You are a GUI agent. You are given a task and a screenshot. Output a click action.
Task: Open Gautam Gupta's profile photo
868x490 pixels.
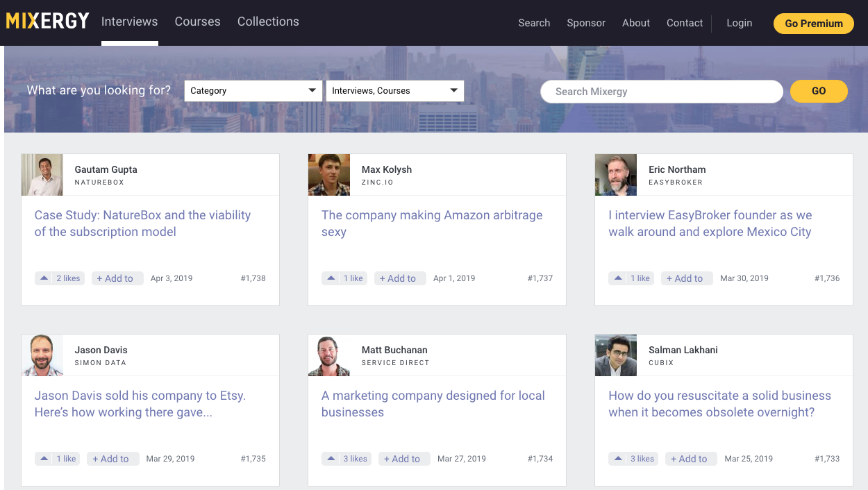point(42,175)
